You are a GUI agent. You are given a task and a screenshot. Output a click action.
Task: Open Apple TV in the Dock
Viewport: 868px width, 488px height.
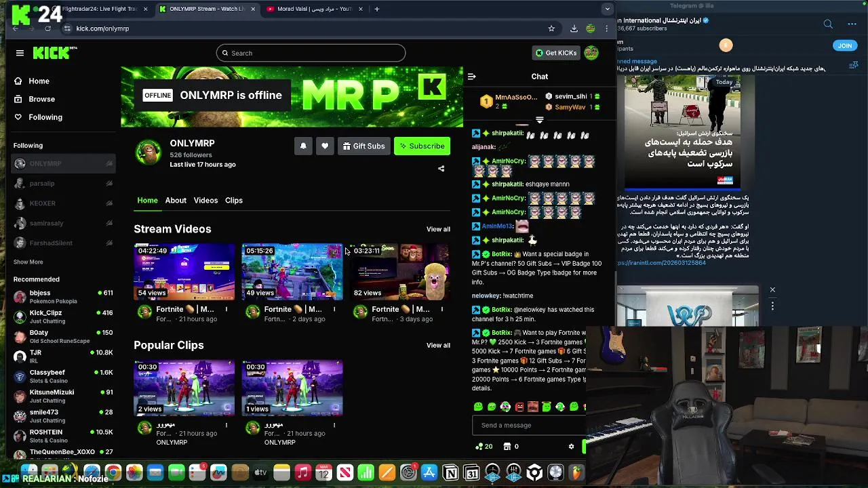260,472
